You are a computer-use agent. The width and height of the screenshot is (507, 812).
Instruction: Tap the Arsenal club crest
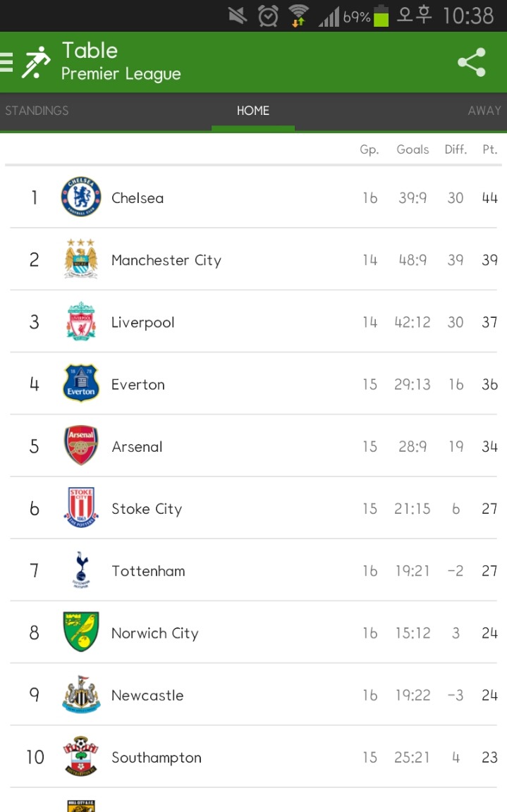pos(81,446)
